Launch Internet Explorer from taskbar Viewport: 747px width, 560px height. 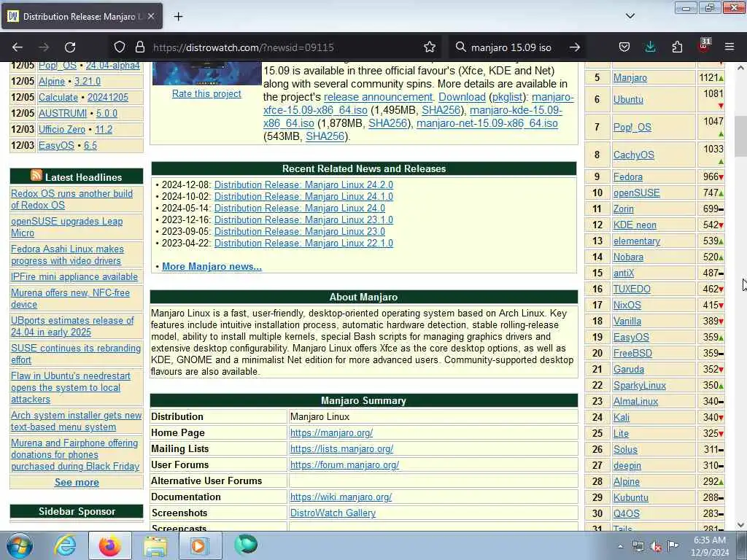[65, 545]
